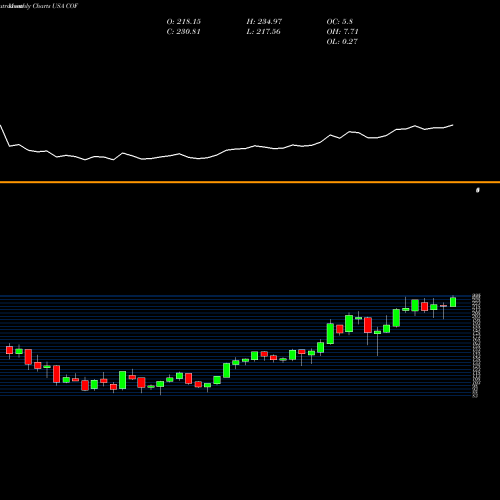This screenshot has height=500, width=500.
Task: Select the high value H: 234.97
Action: (264, 22)
